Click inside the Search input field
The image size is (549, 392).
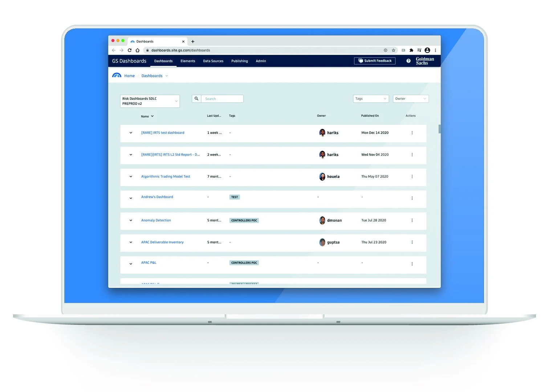(222, 98)
